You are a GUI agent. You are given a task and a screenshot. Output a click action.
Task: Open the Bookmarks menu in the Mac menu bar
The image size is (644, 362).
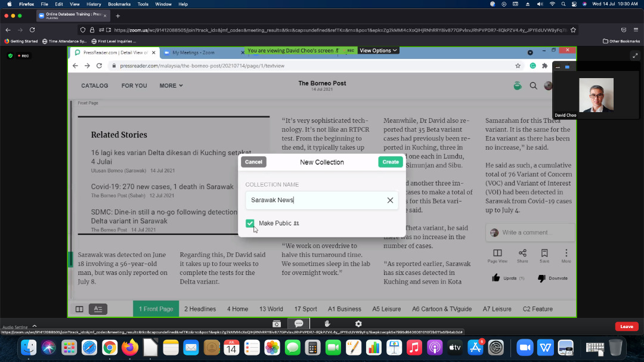[x=119, y=4]
